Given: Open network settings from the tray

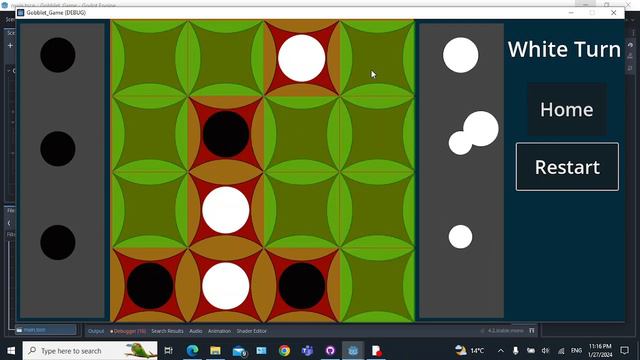Looking at the screenshot, I should [561, 351].
